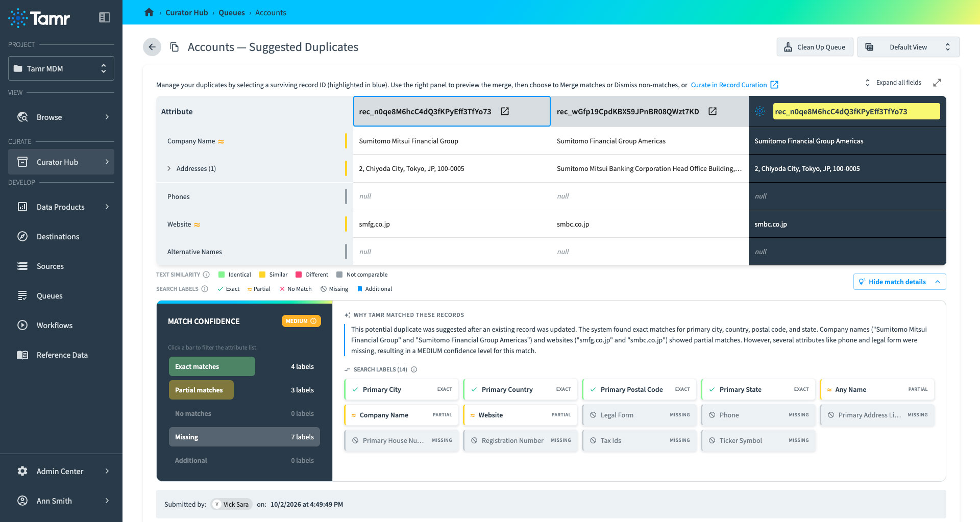The height and width of the screenshot is (522, 980).
Task: Open record rec_n0qe8M6hc in new window icon
Action: [505, 111]
